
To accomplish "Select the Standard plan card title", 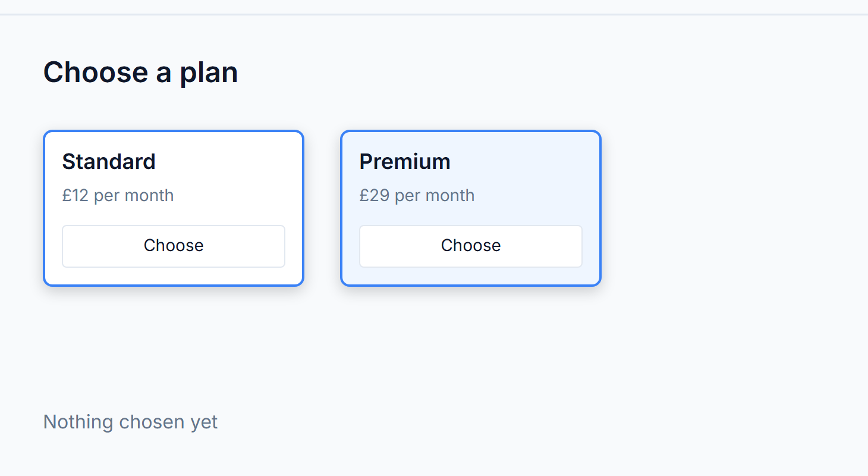I will tap(109, 161).
